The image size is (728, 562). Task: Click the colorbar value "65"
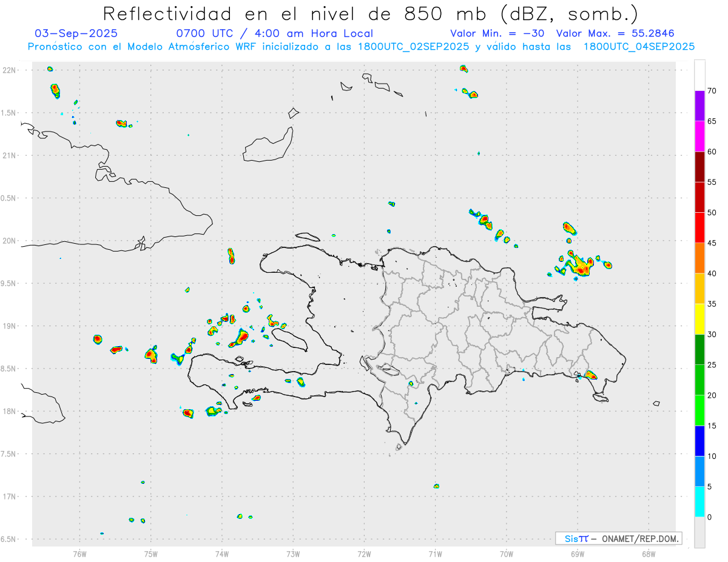pyautogui.click(x=712, y=121)
